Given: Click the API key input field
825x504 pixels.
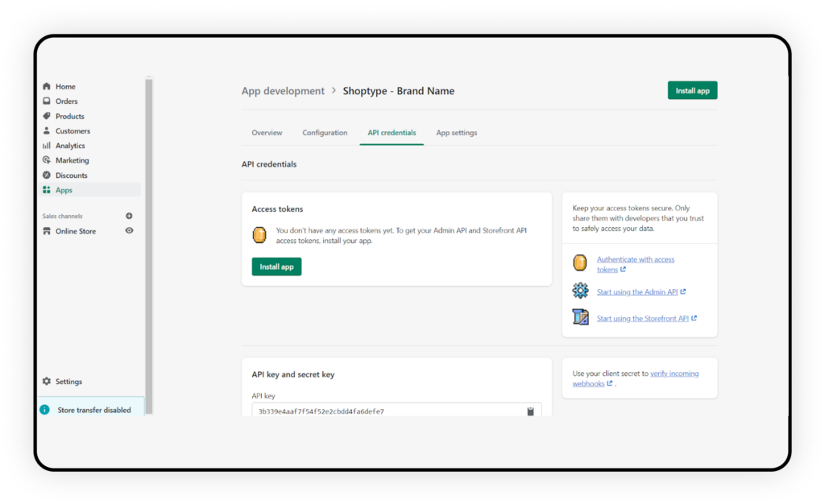Looking at the screenshot, I should [396, 410].
